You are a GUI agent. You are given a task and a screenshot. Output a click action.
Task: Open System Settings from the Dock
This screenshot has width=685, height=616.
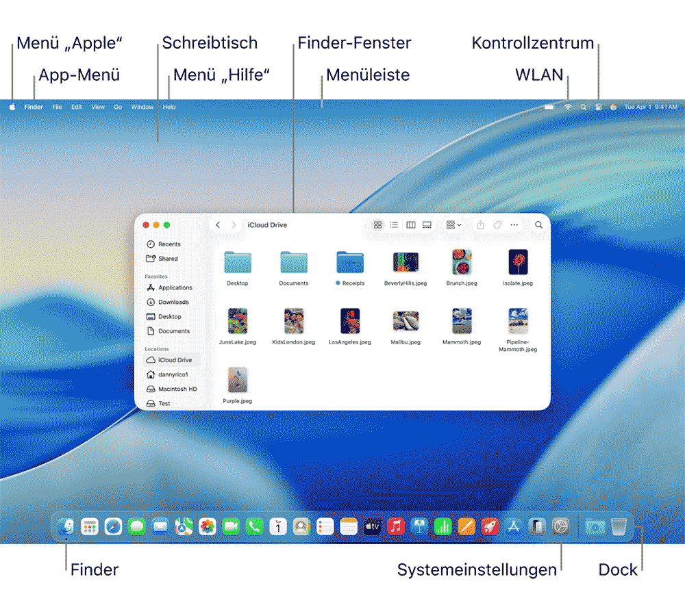tap(562, 527)
